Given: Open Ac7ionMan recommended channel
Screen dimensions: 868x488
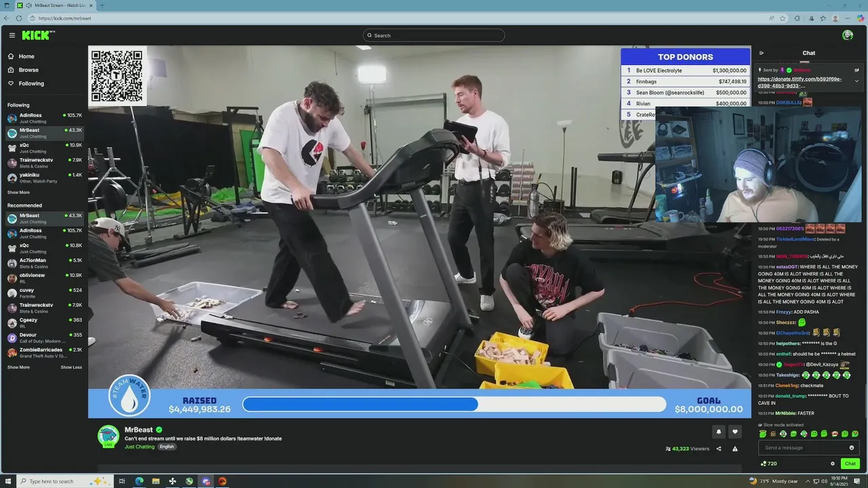Looking at the screenshot, I should pyautogui.click(x=45, y=263).
